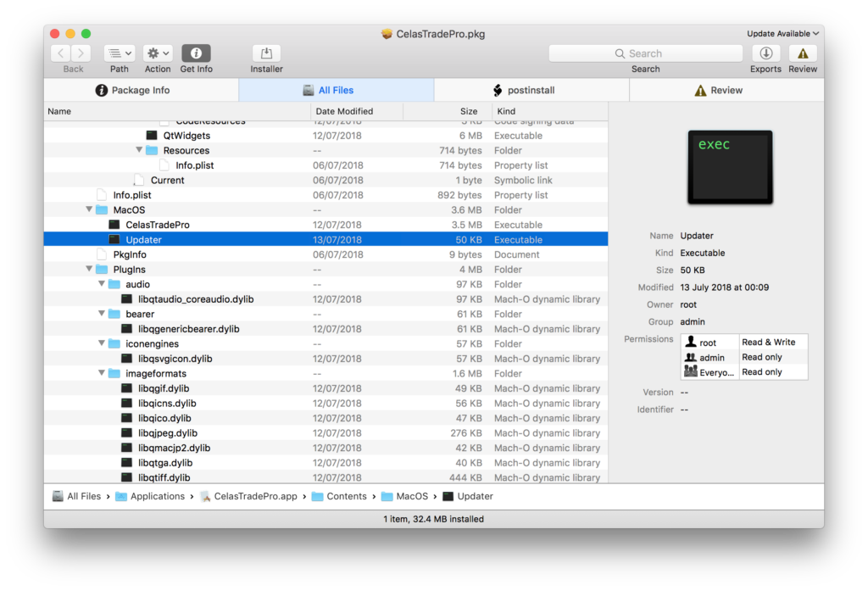The image size is (868, 591).
Task: Click the Get Info toolbar icon
Action: click(196, 53)
